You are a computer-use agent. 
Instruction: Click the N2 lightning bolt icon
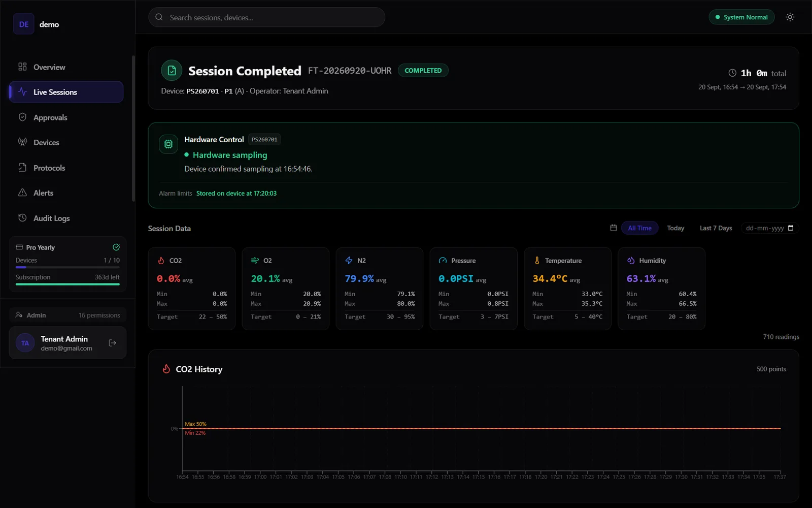[x=349, y=261]
